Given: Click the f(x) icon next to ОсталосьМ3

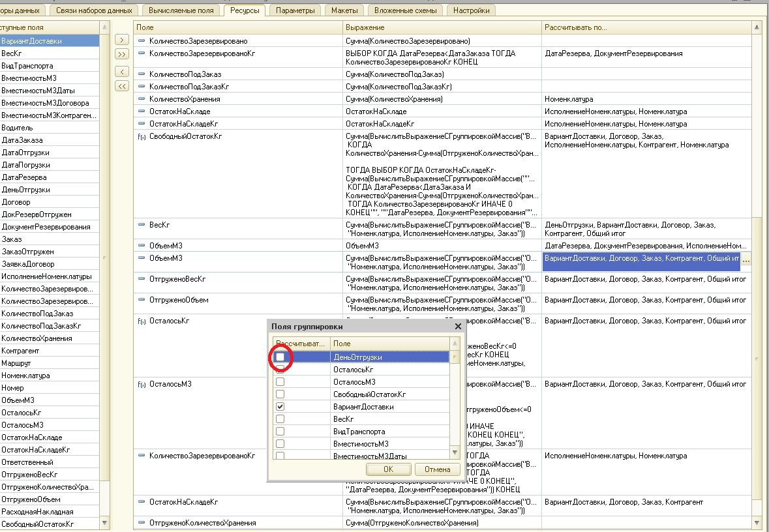Looking at the screenshot, I should pyautogui.click(x=142, y=385).
